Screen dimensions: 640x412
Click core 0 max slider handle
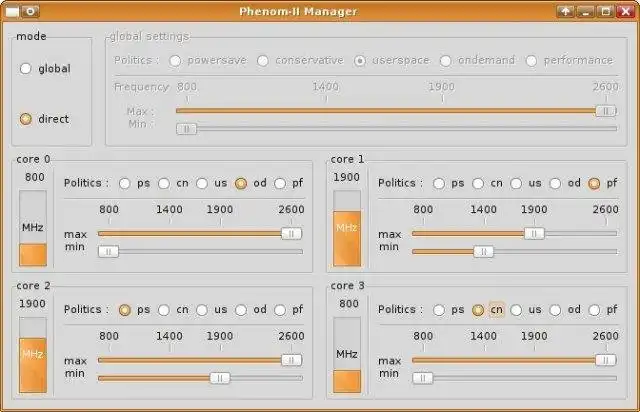click(x=291, y=234)
